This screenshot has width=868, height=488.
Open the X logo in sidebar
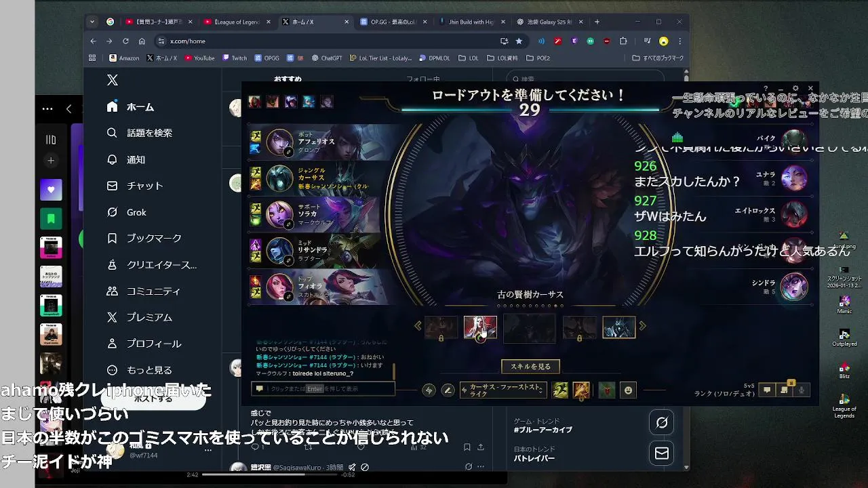[x=113, y=80]
